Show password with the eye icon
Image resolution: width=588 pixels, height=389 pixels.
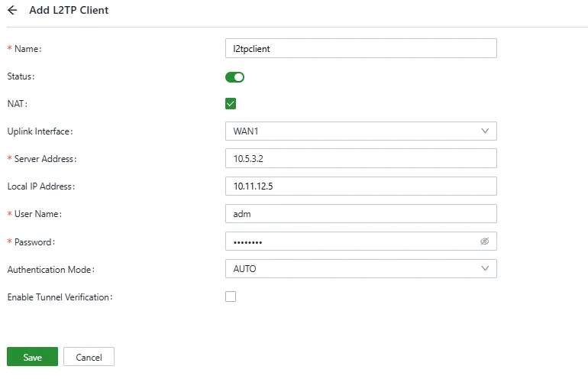tap(484, 242)
